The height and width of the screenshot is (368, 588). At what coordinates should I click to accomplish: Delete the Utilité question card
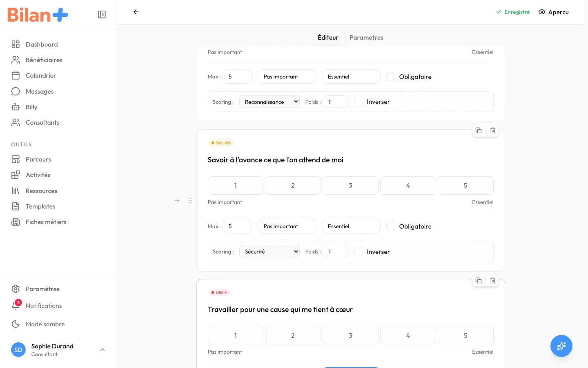coord(492,280)
